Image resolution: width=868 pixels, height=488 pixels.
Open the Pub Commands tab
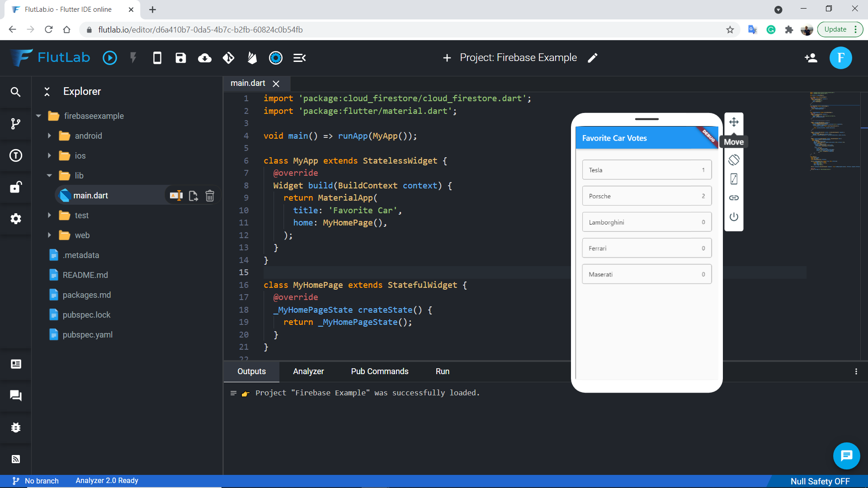point(379,371)
